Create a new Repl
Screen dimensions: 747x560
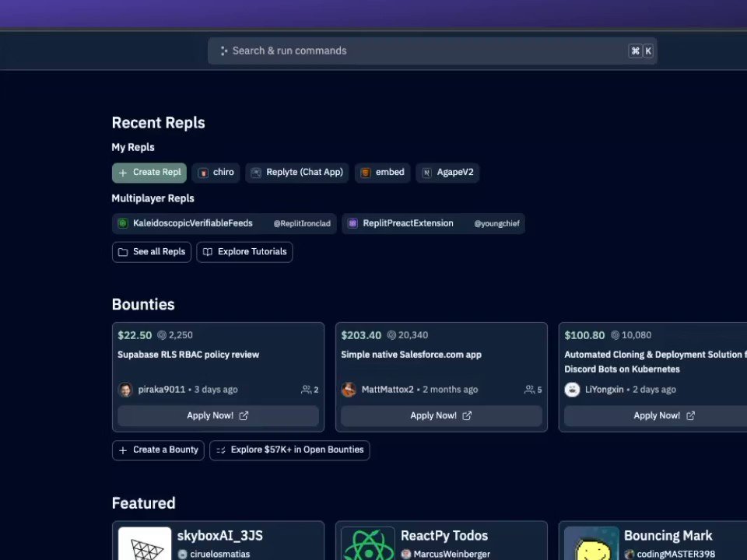[x=149, y=173]
